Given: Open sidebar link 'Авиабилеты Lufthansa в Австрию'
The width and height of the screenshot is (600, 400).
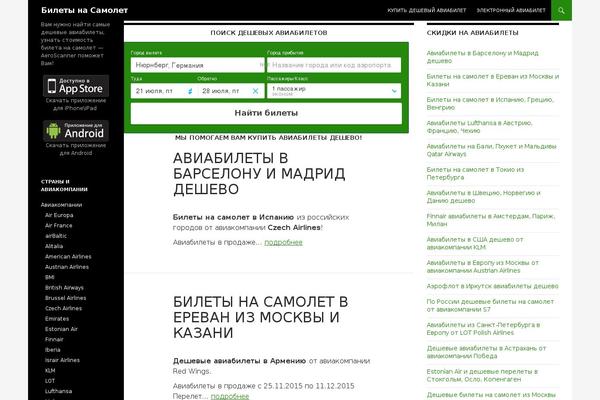Looking at the screenshot, I should [x=479, y=127].
